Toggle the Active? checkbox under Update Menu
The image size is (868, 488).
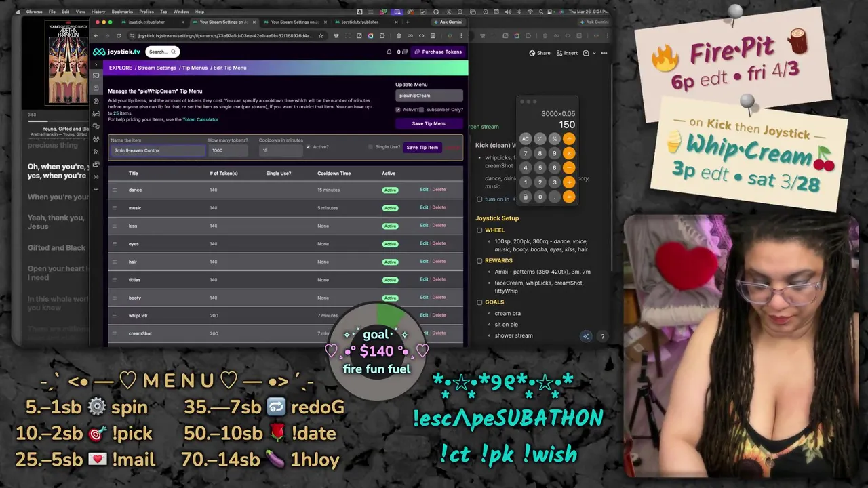398,109
